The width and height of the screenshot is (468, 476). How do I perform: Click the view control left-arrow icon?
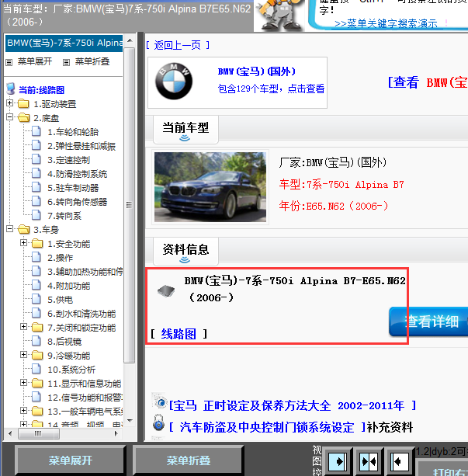click(400, 461)
